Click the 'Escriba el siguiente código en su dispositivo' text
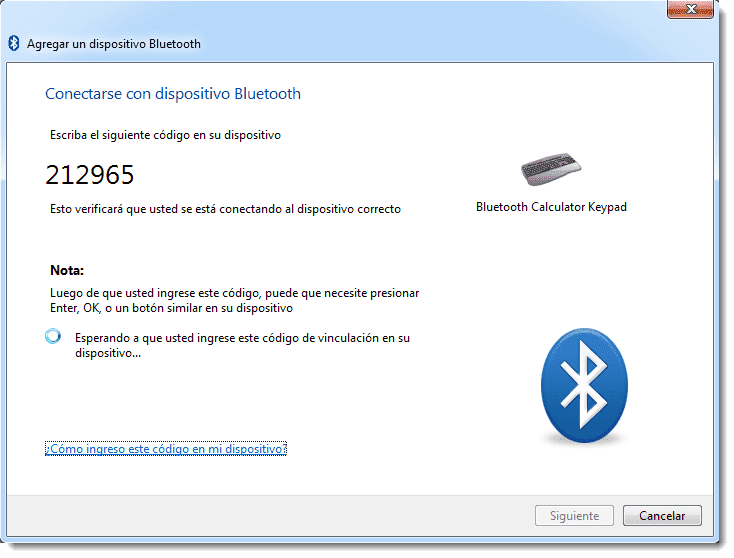This screenshot has width=734, height=558. coord(165,135)
